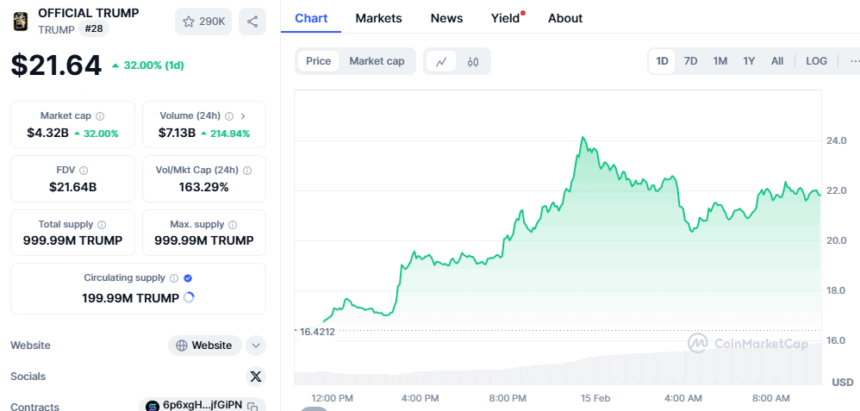Click the $7.13B volume value
860x411 pixels.
(177, 133)
